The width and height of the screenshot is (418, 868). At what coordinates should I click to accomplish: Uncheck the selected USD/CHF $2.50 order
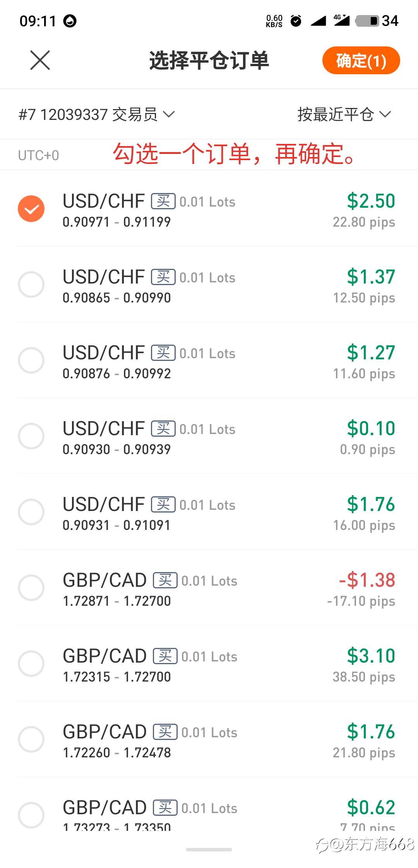(x=31, y=209)
